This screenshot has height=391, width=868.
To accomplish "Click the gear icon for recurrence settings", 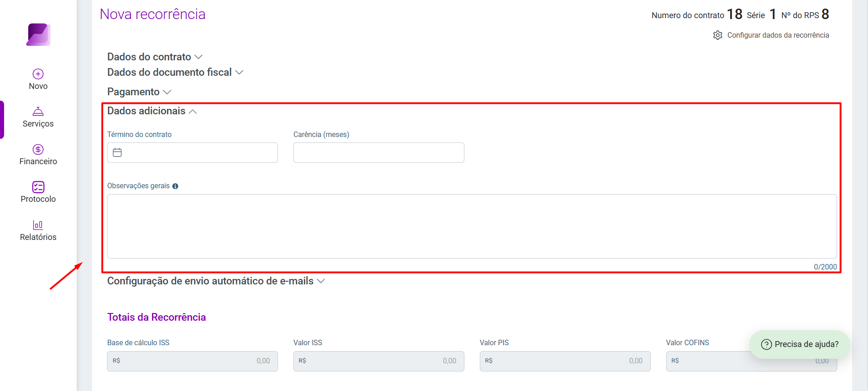I will click(717, 35).
